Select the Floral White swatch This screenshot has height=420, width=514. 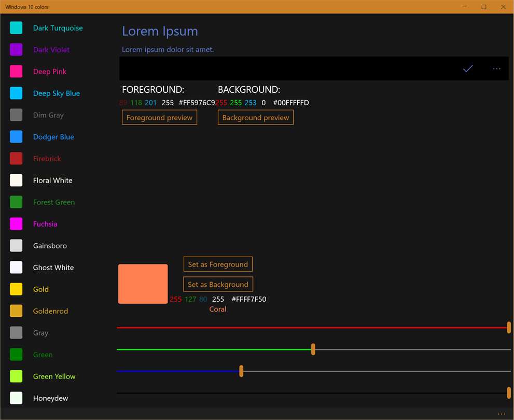(x=16, y=180)
